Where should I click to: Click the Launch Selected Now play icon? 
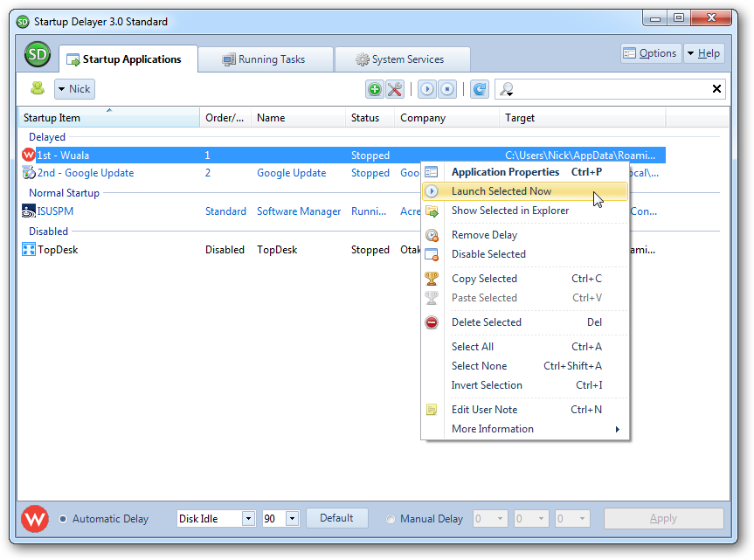432,191
